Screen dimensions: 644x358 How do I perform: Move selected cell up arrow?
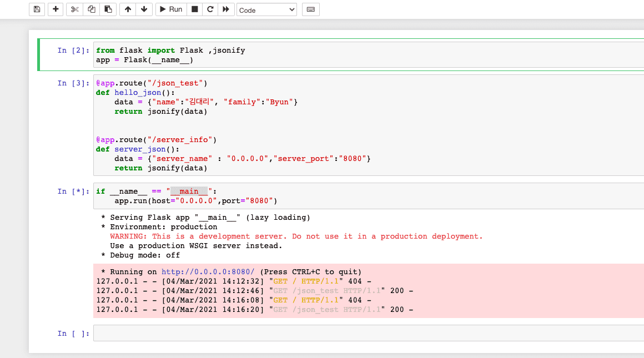click(128, 9)
